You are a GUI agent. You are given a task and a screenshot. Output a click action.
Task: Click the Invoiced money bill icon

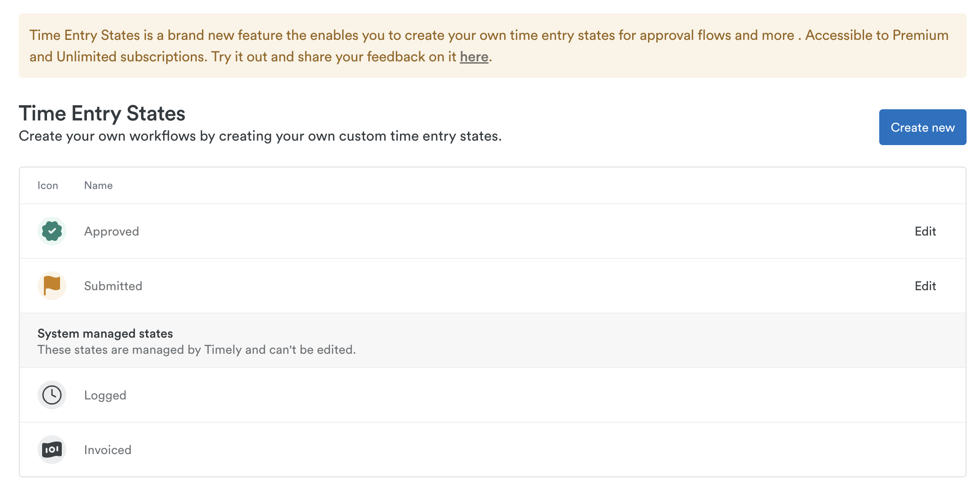pos(52,450)
